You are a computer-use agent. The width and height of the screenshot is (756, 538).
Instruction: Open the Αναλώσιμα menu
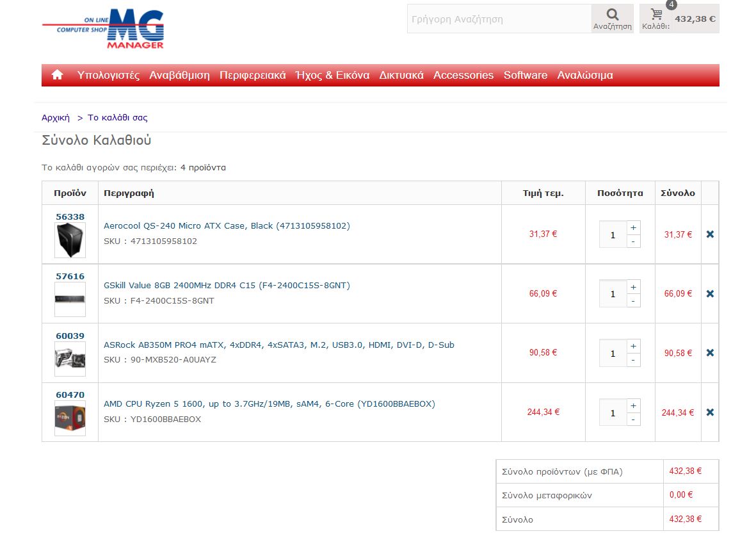585,76
